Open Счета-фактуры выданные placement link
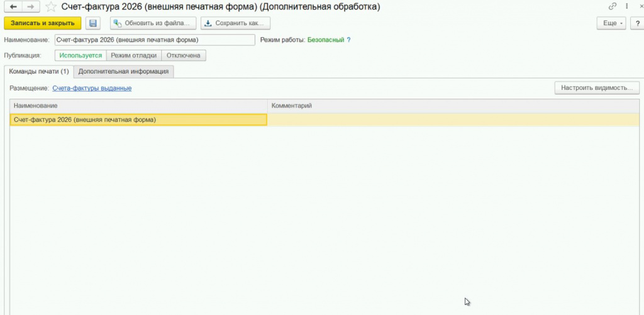This screenshot has width=644, height=315. pos(92,88)
